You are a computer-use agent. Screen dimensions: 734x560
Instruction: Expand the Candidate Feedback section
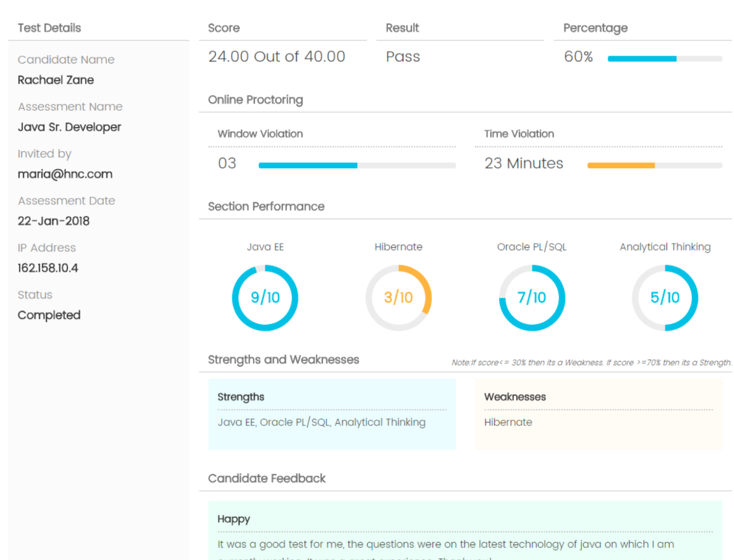(267, 478)
